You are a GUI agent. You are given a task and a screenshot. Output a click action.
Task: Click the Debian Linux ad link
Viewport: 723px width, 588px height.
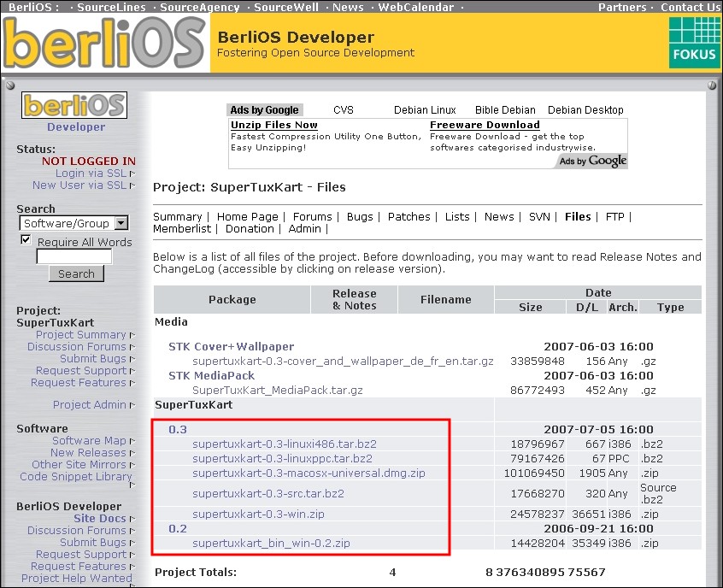(x=425, y=110)
